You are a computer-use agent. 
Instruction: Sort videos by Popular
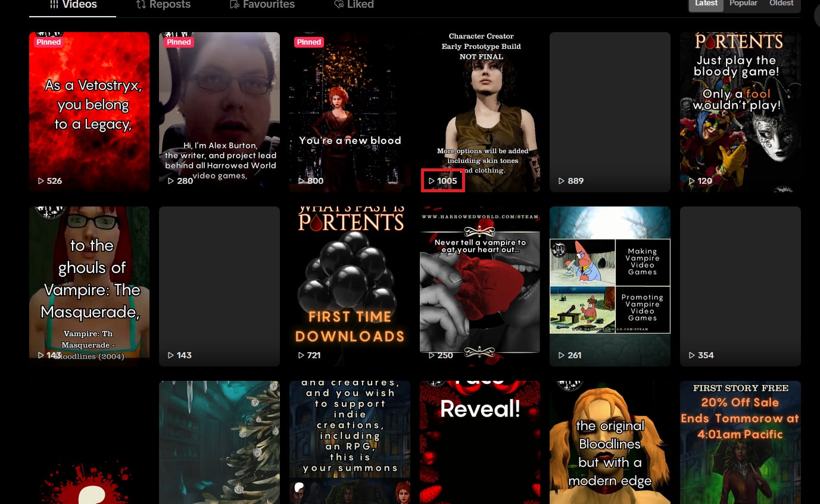[743, 4]
